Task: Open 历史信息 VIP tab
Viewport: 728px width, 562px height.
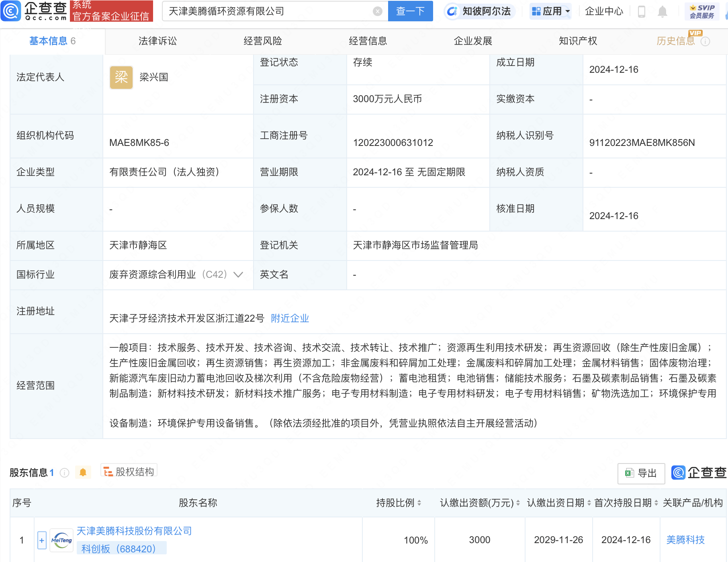Action: click(676, 41)
